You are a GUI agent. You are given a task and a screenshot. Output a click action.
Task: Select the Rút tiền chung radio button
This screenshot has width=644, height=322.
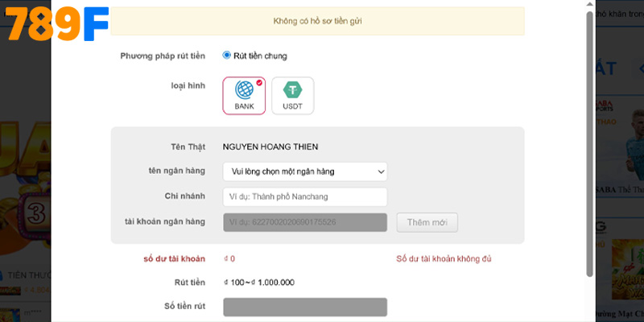click(x=227, y=56)
